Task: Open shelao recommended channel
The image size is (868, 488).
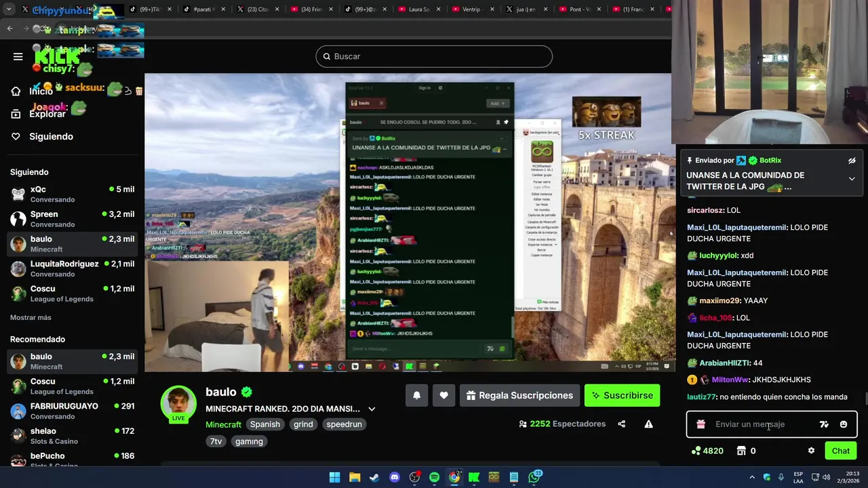Action: (73, 436)
